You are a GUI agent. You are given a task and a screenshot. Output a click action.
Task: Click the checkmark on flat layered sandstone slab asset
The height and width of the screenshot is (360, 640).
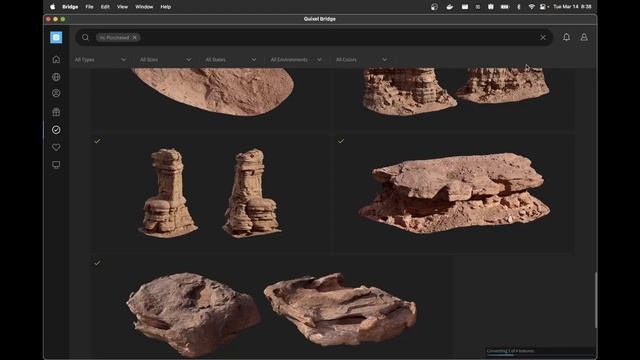tap(341, 141)
